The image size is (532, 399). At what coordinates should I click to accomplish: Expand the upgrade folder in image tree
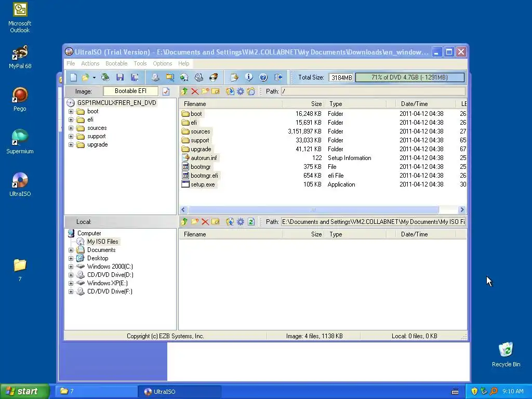(71, 144)
